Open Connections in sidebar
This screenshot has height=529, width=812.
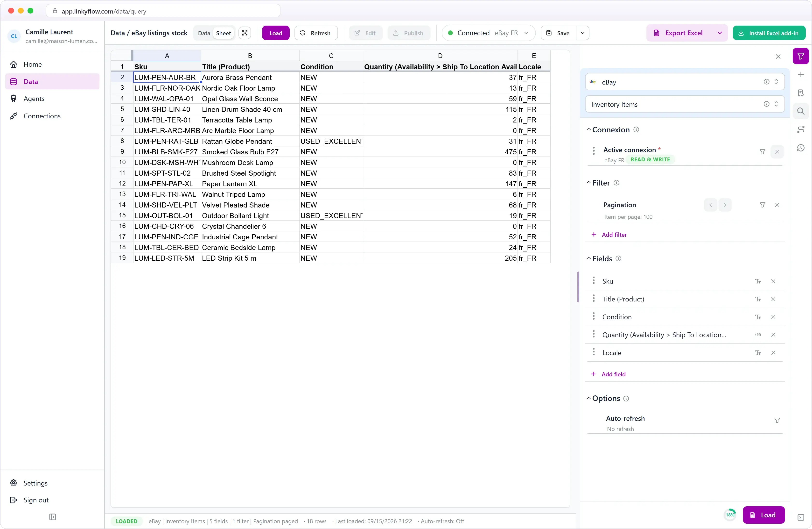[x=52, y=116]
